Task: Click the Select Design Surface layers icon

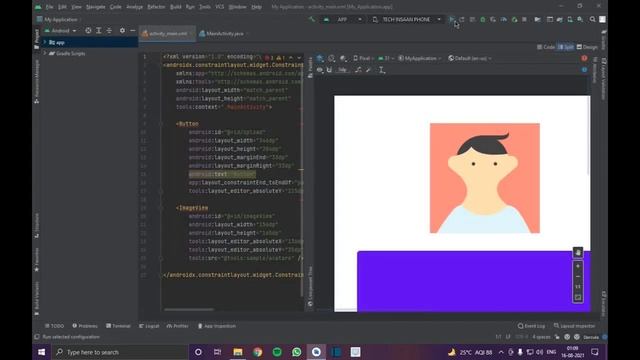Action: 320,58
